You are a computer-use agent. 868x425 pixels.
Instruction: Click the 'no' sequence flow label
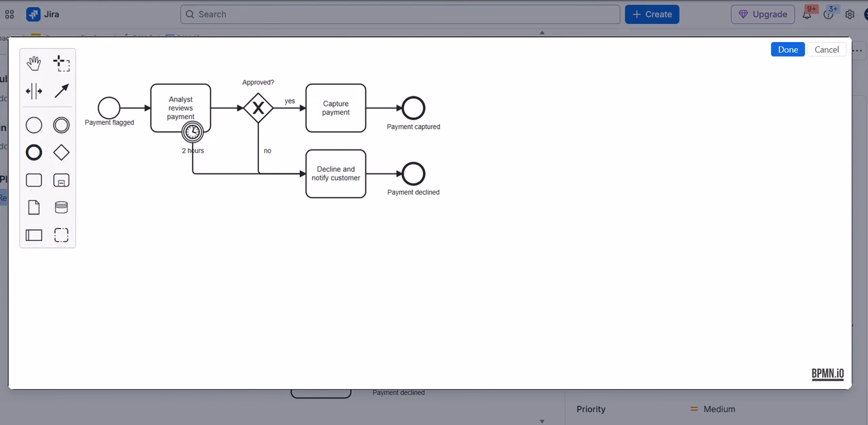click(x=267, y=151)
